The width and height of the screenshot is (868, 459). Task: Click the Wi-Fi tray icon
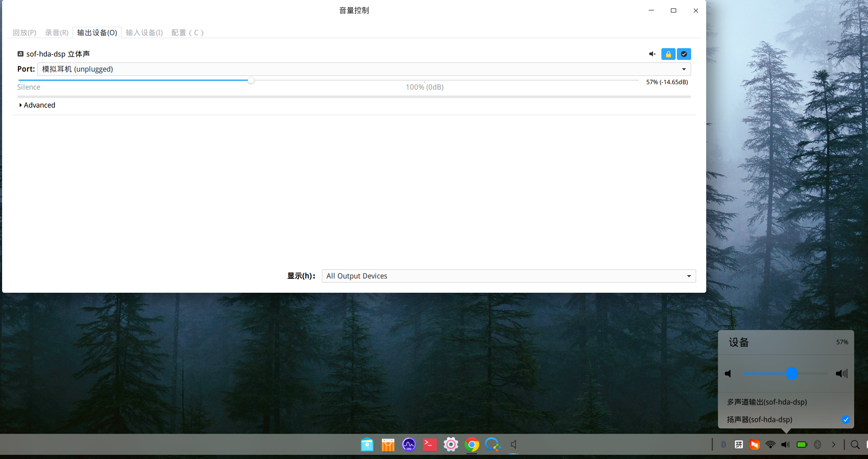[x=770, y=445]
